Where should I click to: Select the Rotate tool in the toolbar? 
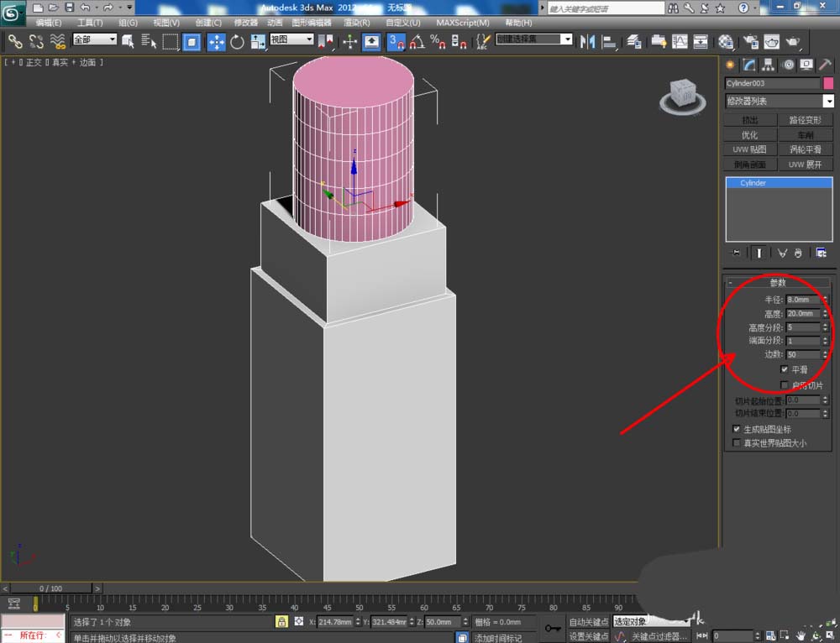[237, 41]
